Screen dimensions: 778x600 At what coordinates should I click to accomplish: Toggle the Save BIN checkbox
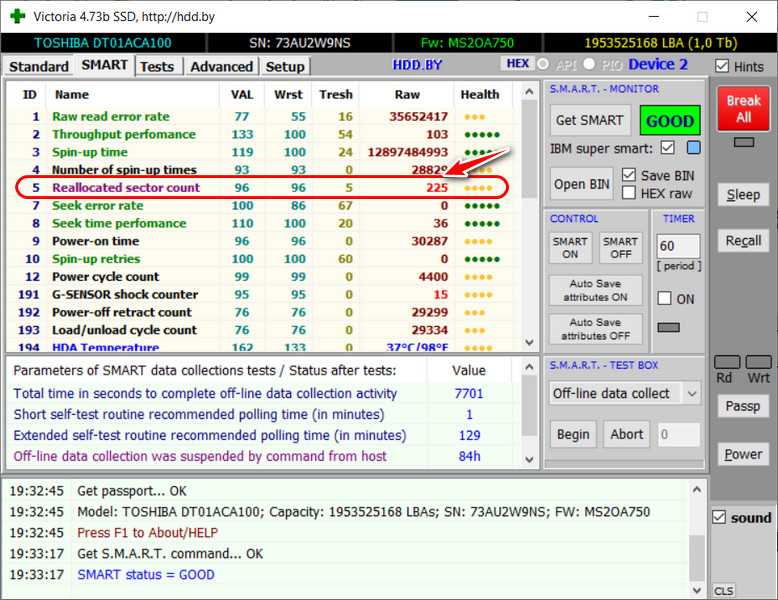629,175
